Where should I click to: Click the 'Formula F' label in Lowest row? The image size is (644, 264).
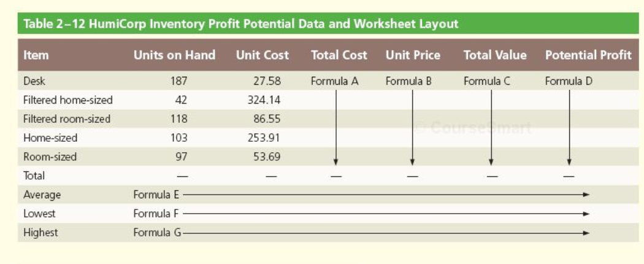pos(156,214)
